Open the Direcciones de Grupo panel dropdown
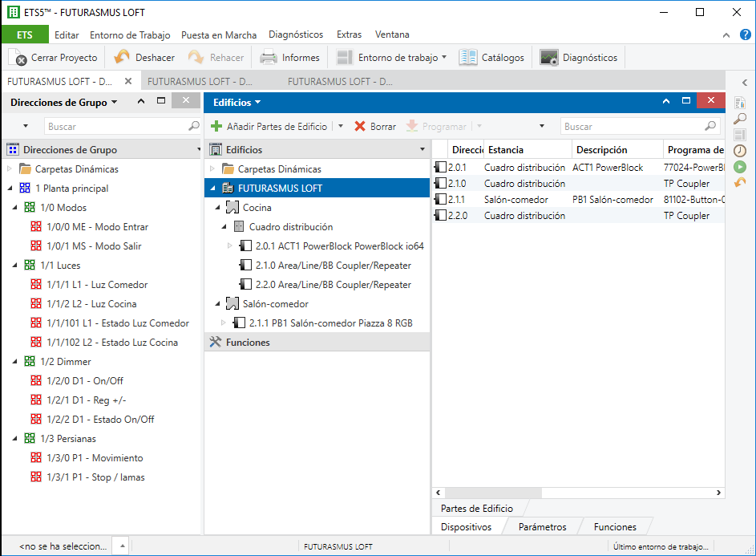This screenshot has width=756, height=556. pyautogui.click(x=114, y=103)
